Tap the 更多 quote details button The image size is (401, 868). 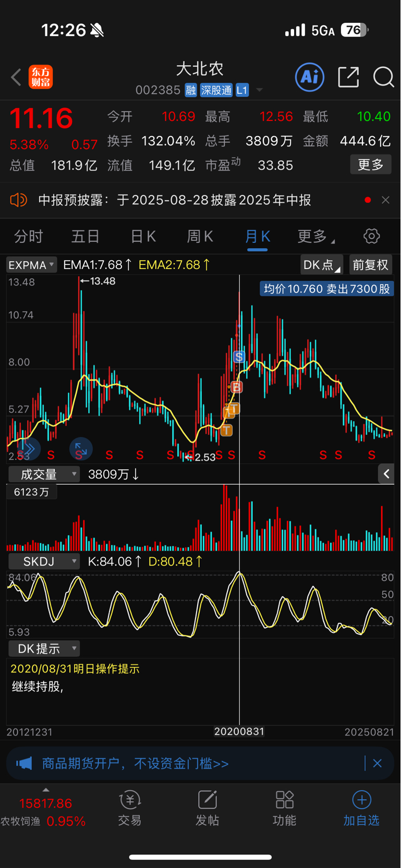(371, 165)
